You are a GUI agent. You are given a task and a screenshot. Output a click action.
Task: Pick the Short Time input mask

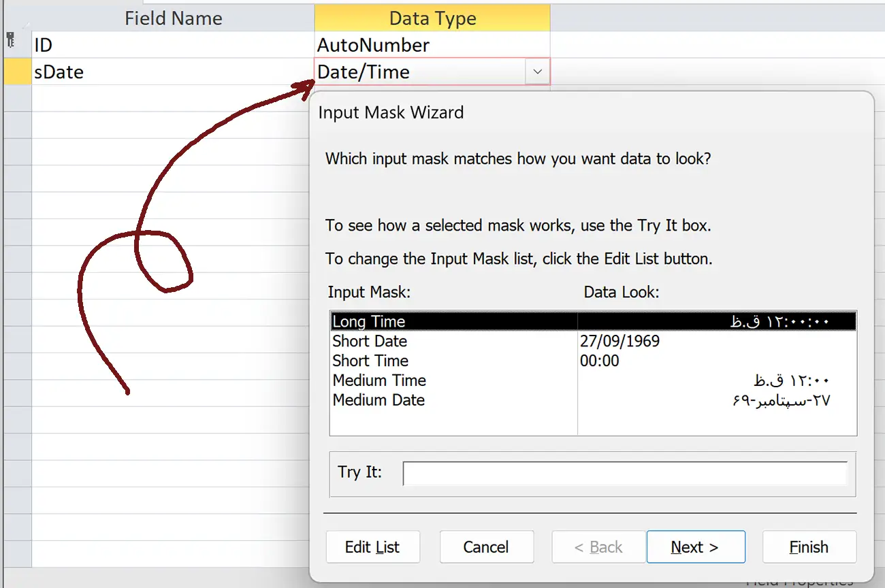coord(370,361)
